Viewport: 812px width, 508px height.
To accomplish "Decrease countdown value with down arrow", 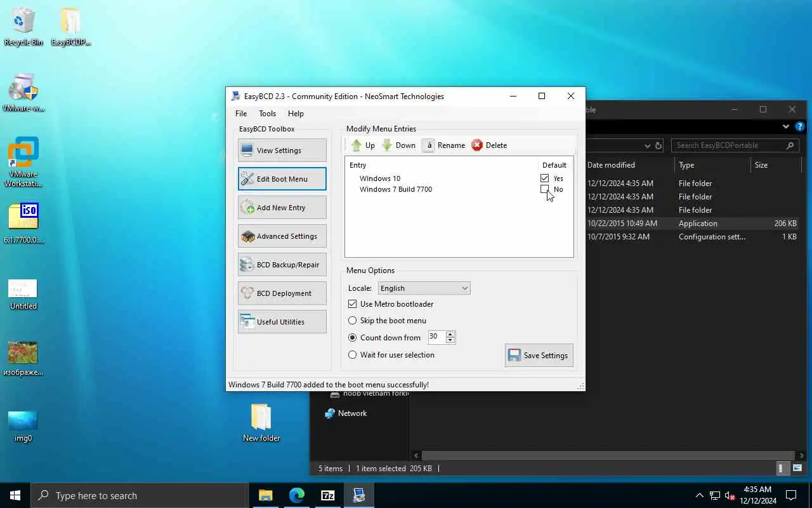I will (450, 340).
